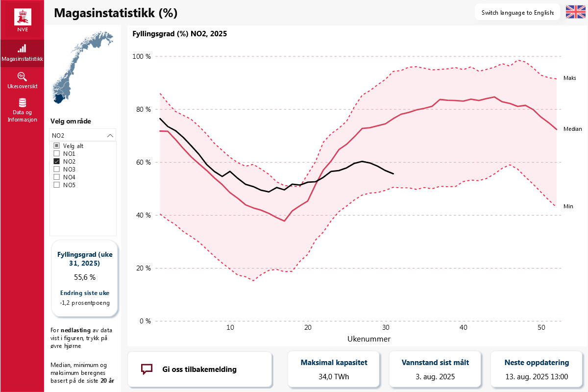Click the British flag icon
The height and width of the screenshot is (392, 588).
[x=575, y=12]
